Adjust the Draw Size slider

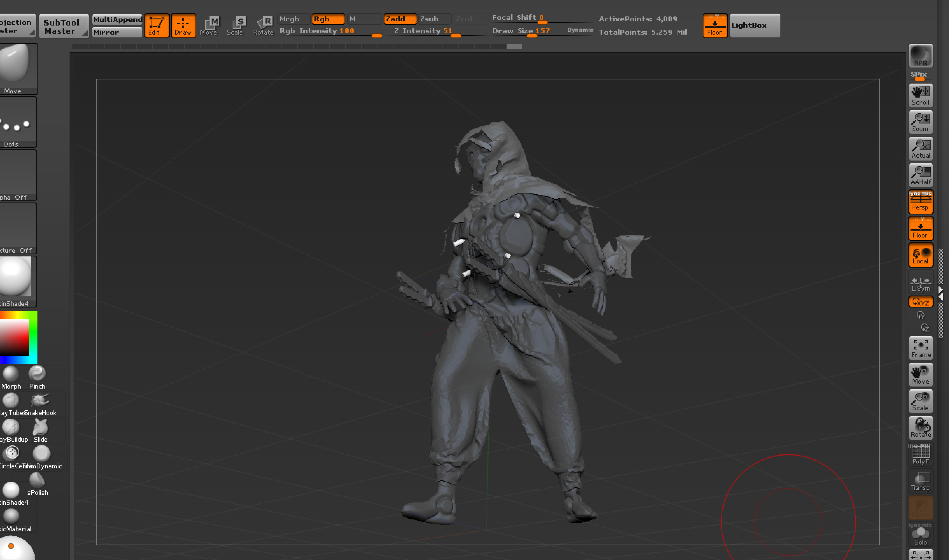tap(521, 31)
